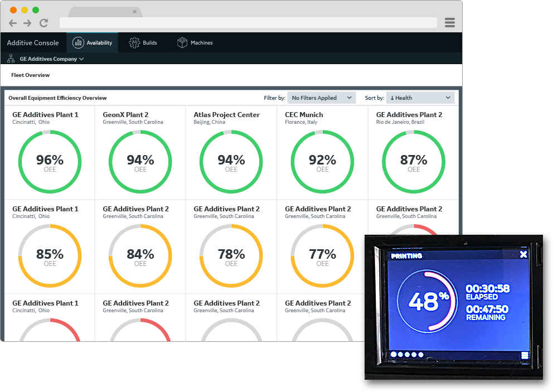Open Atlas Project Center card title
Viewport: 553px width, 392px height.
tap(226, 115)
